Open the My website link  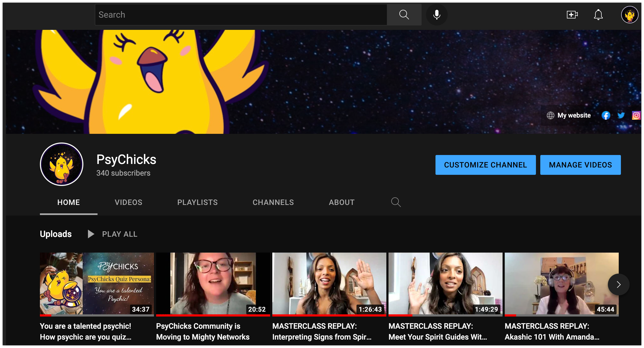coord(574,115)
